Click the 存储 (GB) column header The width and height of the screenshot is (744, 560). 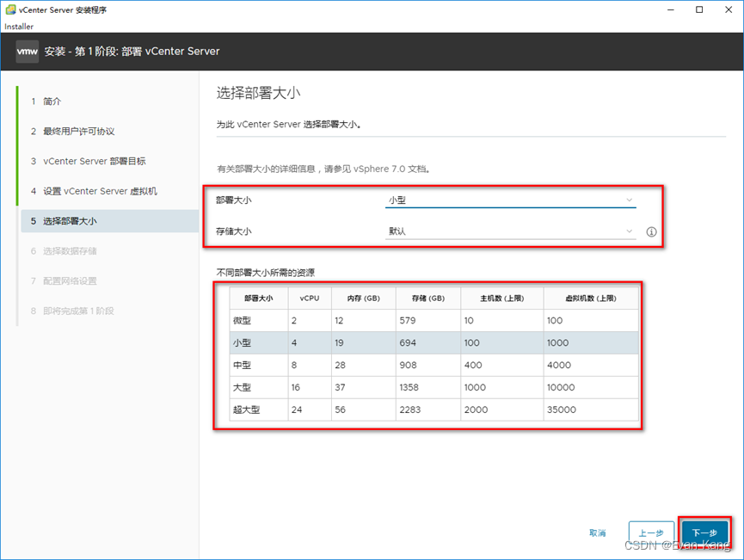point(428,298)
